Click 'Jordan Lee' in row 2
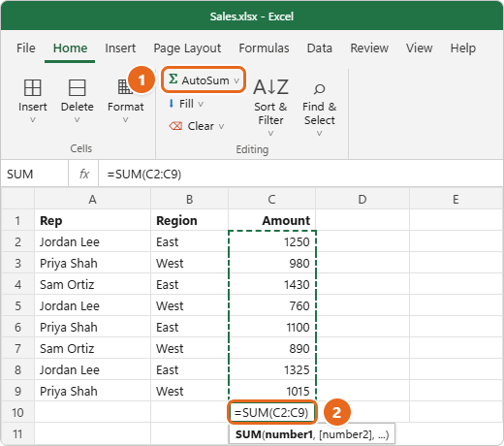 tap(92, 241)
